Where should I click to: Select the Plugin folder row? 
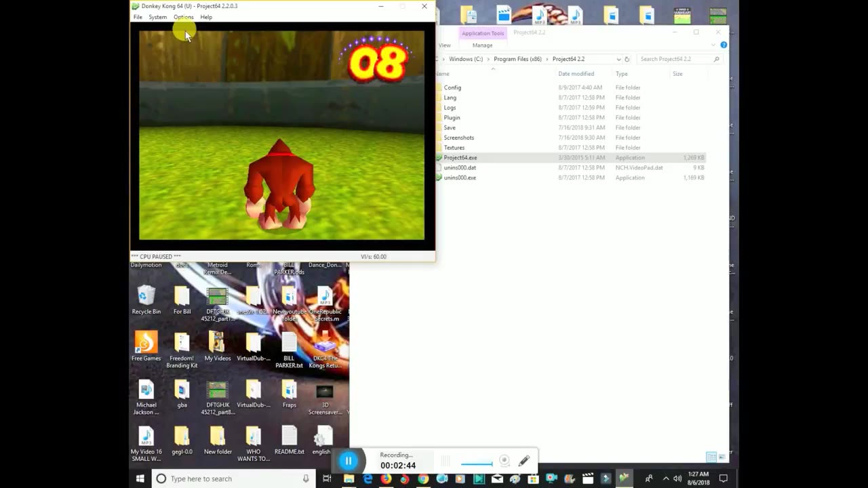coord(570,117)
